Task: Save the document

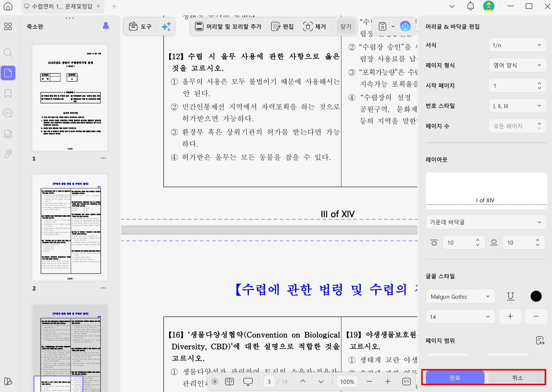Action: coord(382,26)
